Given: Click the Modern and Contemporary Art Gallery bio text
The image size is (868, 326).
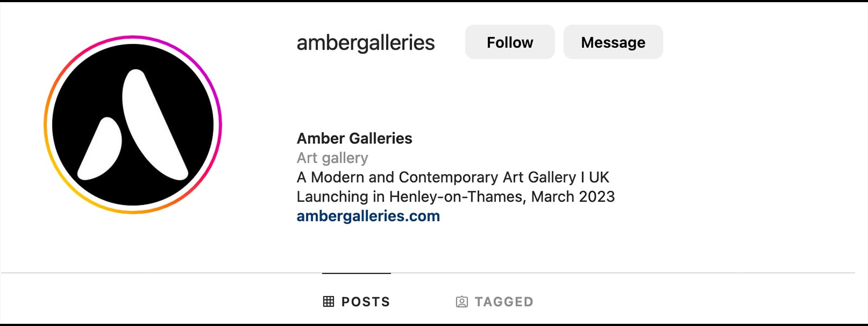Looking at the screenshot, I should coord(452,177).
